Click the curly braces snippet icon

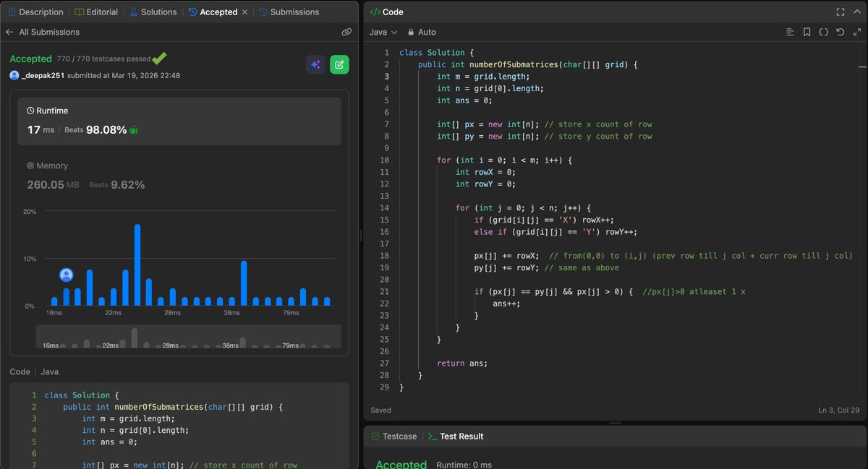pos(823,32)
